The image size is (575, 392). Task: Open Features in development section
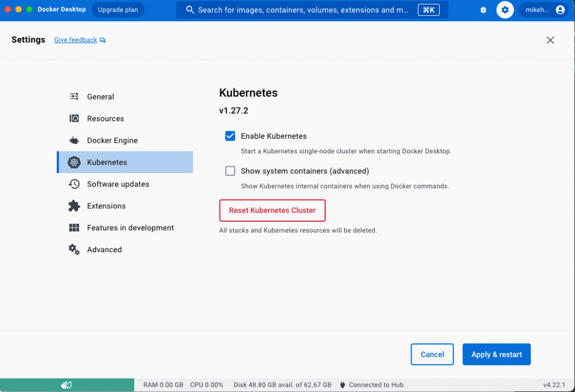[x=125, y=227]
